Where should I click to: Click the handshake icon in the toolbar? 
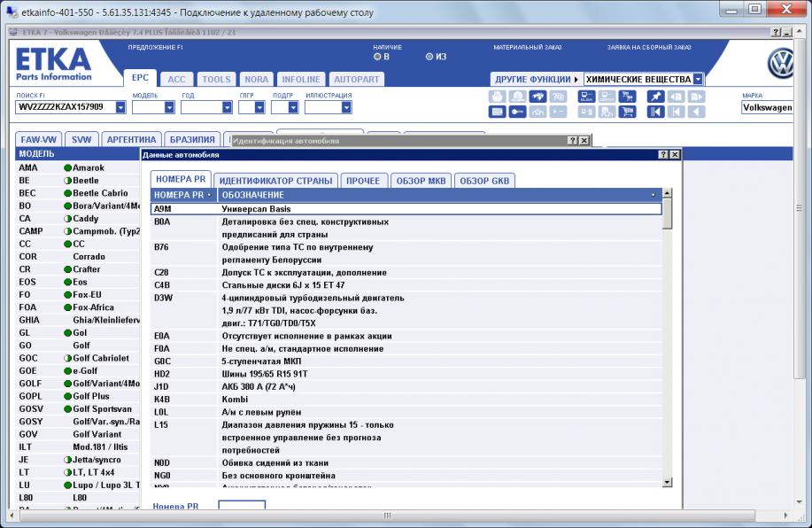(x=537, y=97)
